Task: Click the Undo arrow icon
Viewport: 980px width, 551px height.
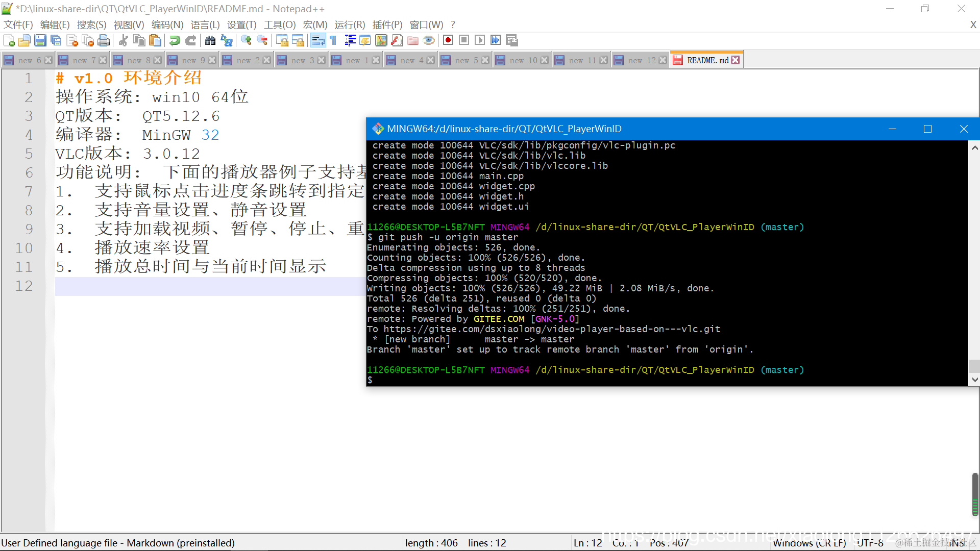Action: click(175, 40)
